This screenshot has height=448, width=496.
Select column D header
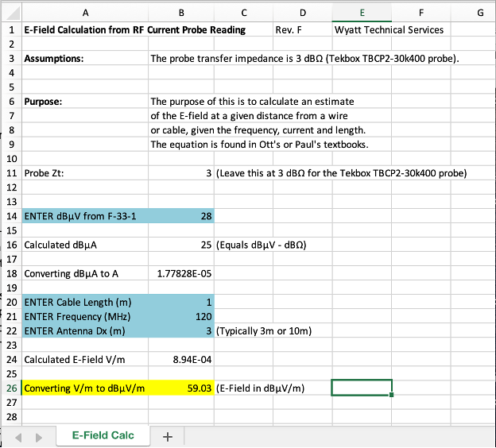click(303, 13)
